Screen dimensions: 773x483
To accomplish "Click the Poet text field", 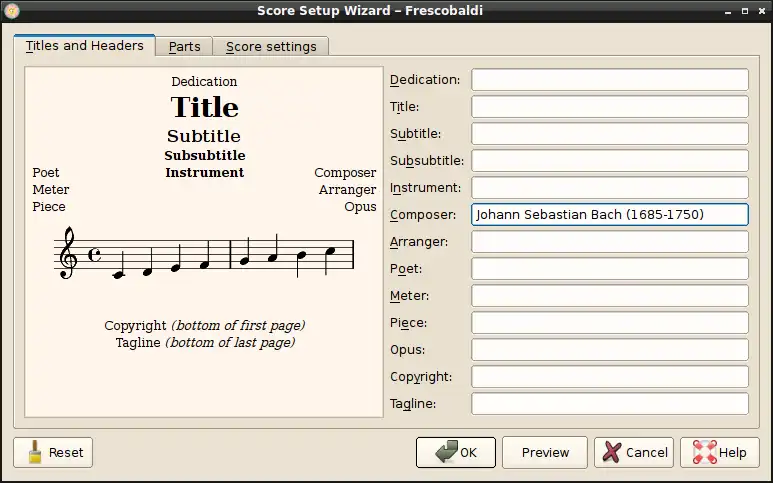I will [x=610, y=269].
